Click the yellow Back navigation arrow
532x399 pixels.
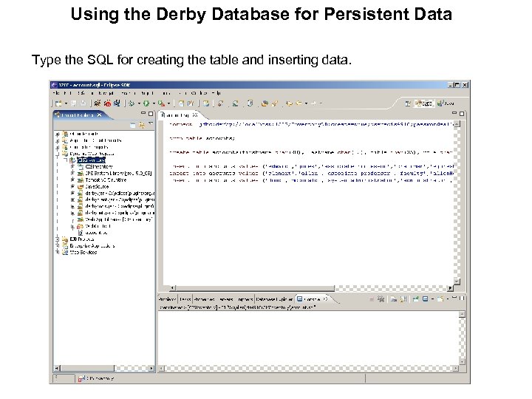click(x=299, y=103)
